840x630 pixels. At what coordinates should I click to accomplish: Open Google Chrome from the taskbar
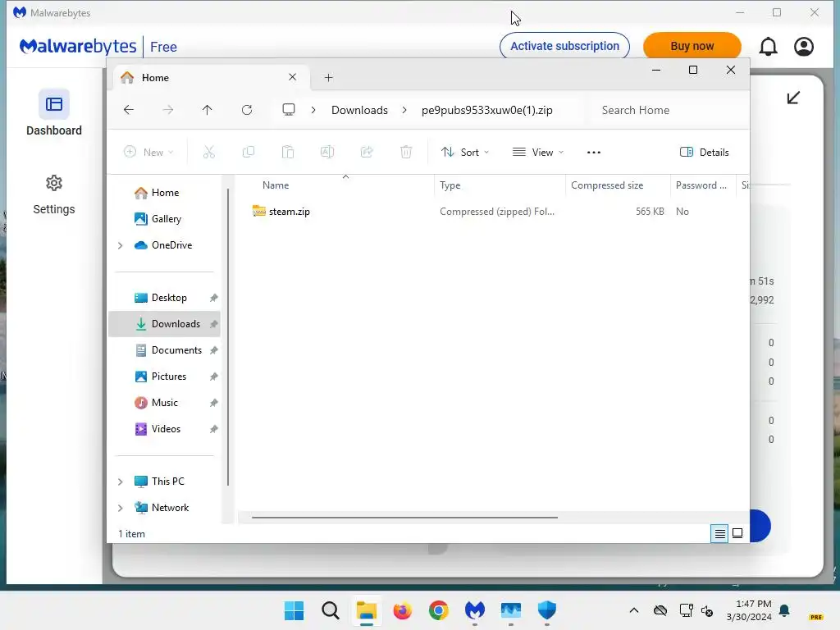click(x=439, y=610)
